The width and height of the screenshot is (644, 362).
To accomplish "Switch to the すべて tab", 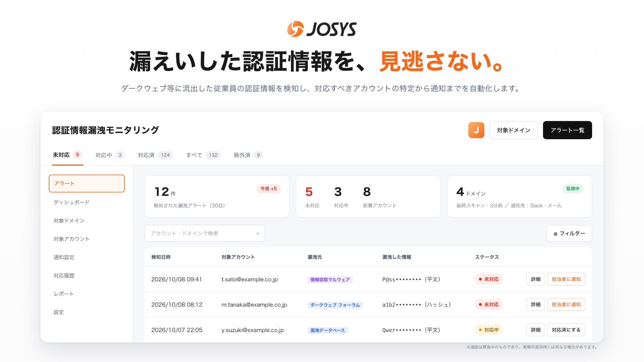I will pyautogui.click(x=203, y=155).
